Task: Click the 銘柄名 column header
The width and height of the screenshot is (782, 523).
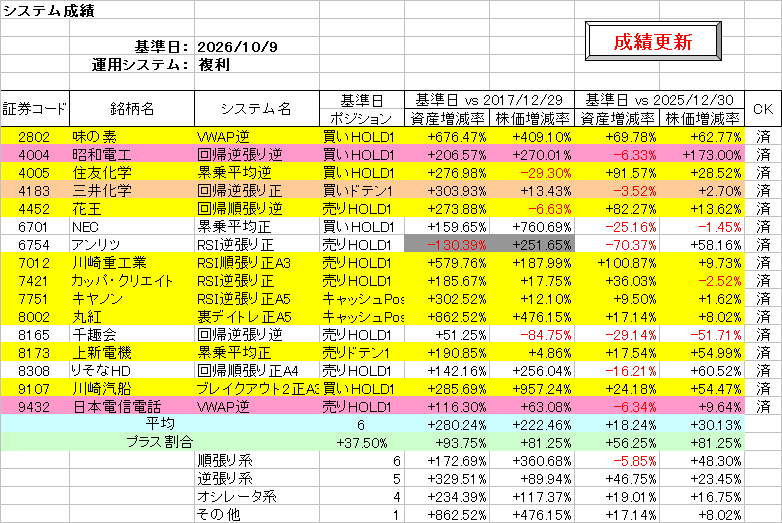Action: coord(132,109)
